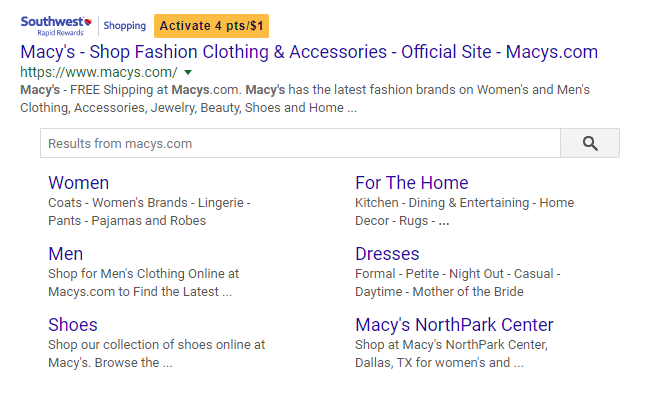Screen dimensions: 651x414
Task: Open the Dresses sitelink
Action: coord(387,254)
